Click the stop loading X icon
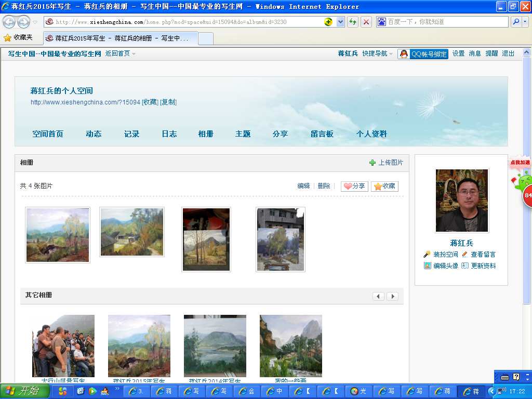 (366, 22)
